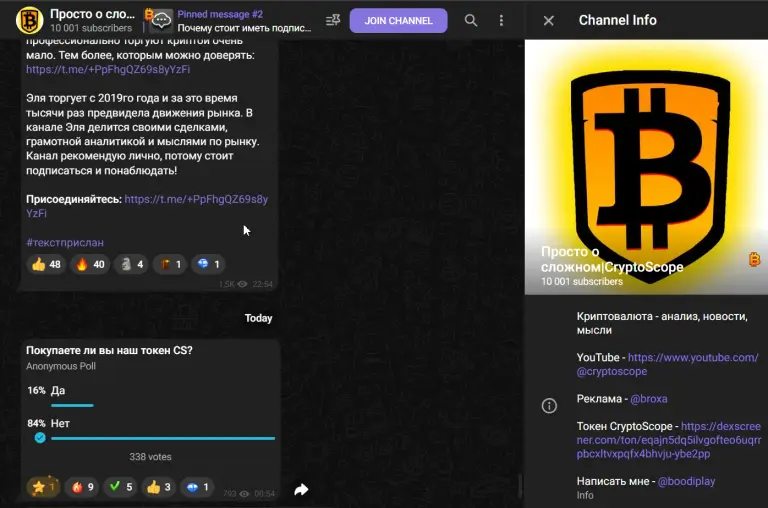Click the pinned messages list icon

tap(333, 21)
